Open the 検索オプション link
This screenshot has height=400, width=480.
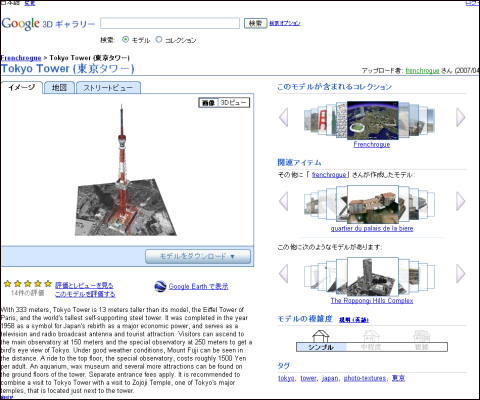click(x=285, y=23)
